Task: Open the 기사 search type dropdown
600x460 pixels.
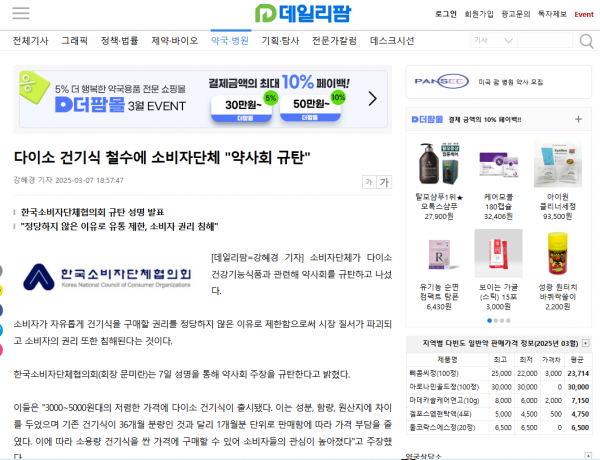Action: tap(493, 41)
